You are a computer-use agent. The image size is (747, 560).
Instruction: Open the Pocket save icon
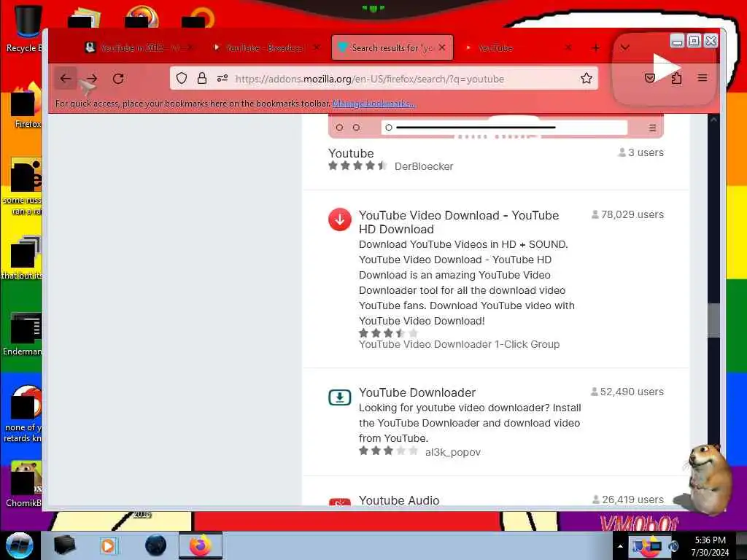click(x=649, y=78)
